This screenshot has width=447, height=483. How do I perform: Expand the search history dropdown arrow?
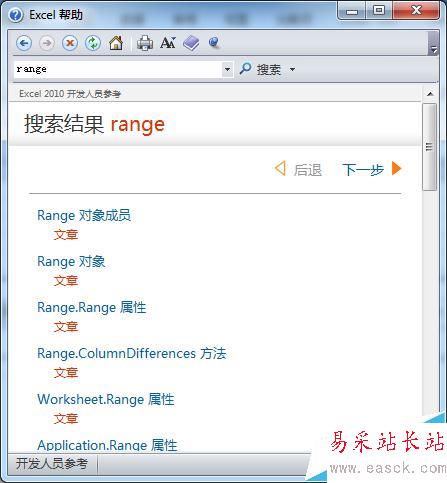pos(227,69)
